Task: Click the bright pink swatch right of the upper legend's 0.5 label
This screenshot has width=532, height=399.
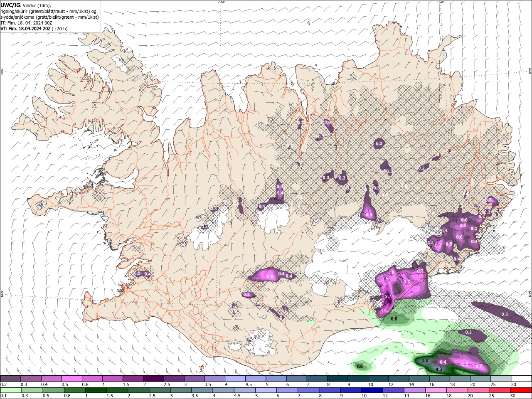Action: 71,378
